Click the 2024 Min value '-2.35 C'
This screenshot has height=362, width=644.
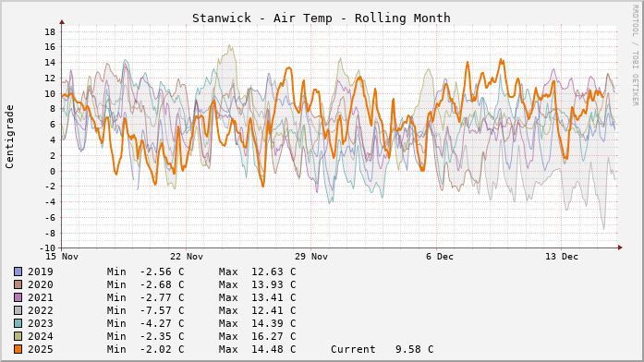point(163,336)
